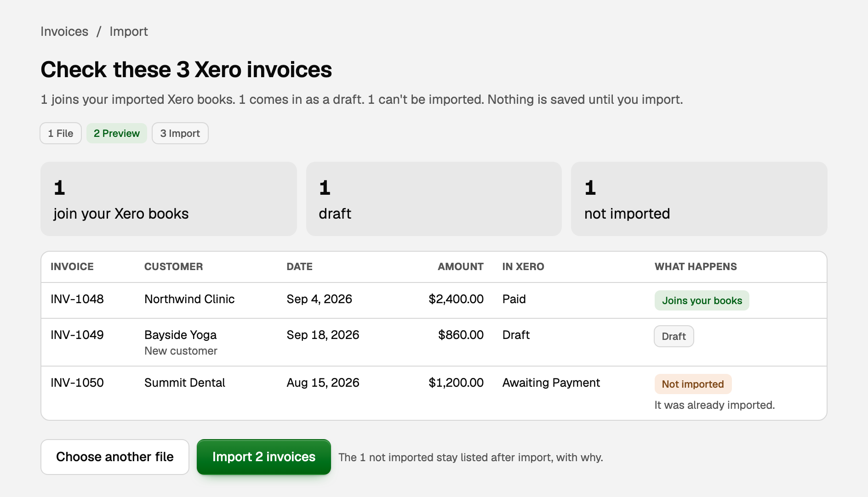Click the 1 draft summary card
The height and width of the screenshot is (497, 868).
click(434, 199)
